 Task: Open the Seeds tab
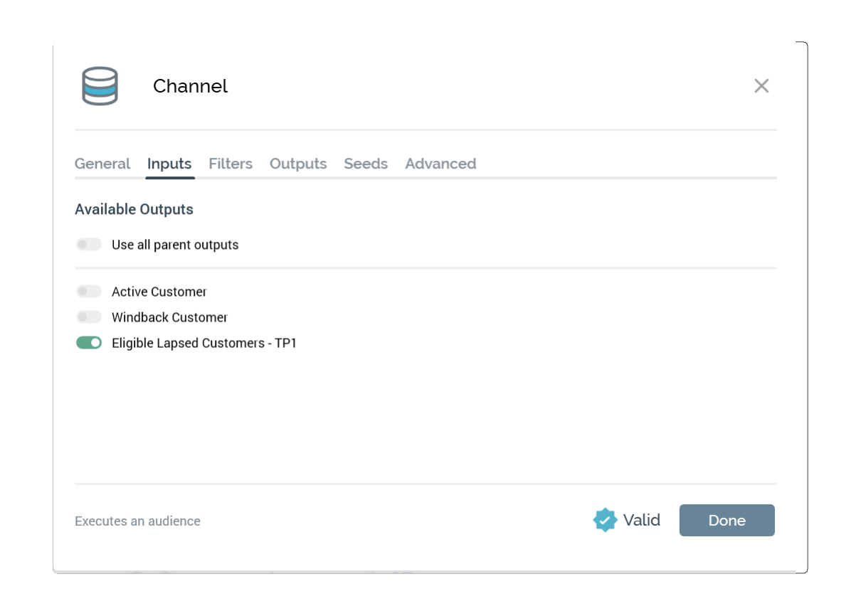366,164
